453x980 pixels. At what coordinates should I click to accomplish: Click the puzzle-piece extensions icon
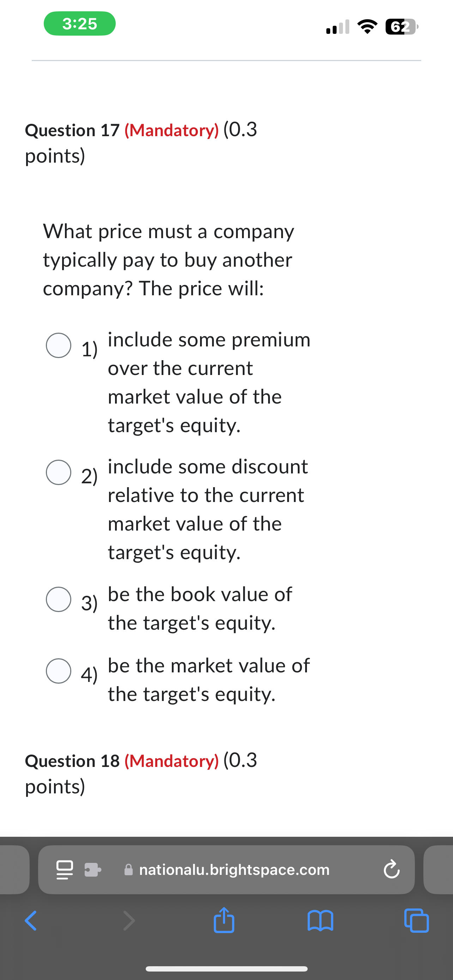pyautogui.click(x=92, y=870)
